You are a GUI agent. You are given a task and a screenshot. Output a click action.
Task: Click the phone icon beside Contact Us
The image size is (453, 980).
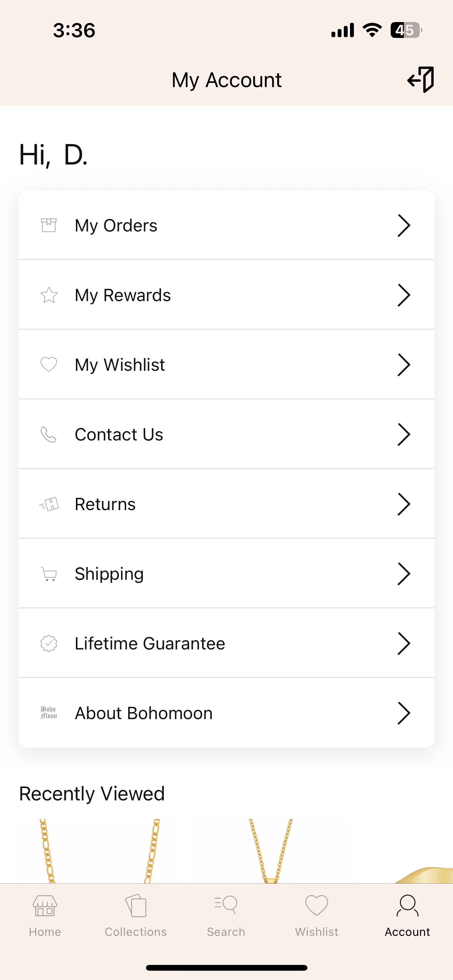tap(49, 434)
